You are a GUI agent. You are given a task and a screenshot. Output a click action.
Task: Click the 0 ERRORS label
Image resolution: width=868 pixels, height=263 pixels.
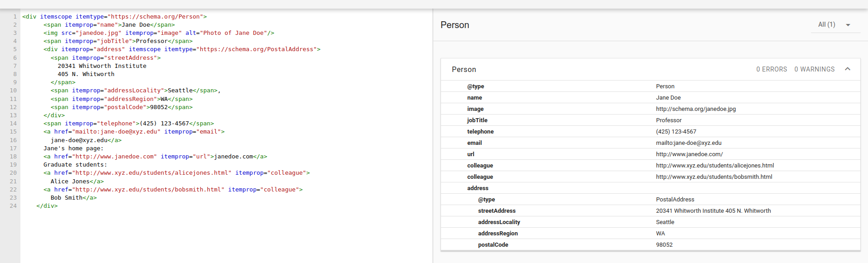click(x=771, y=69)
